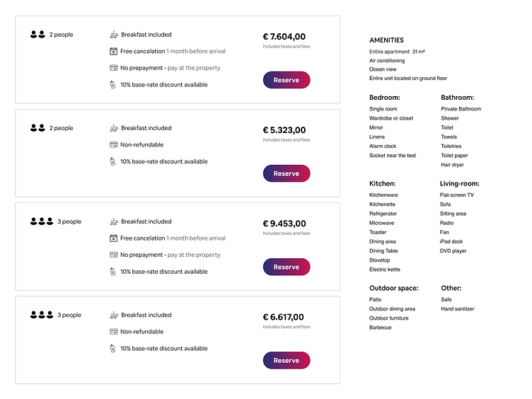Select the Bedroom amenities heading

(384, 98)
